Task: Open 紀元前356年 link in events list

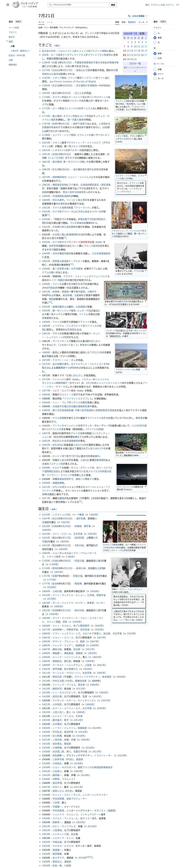Action: 49,51
